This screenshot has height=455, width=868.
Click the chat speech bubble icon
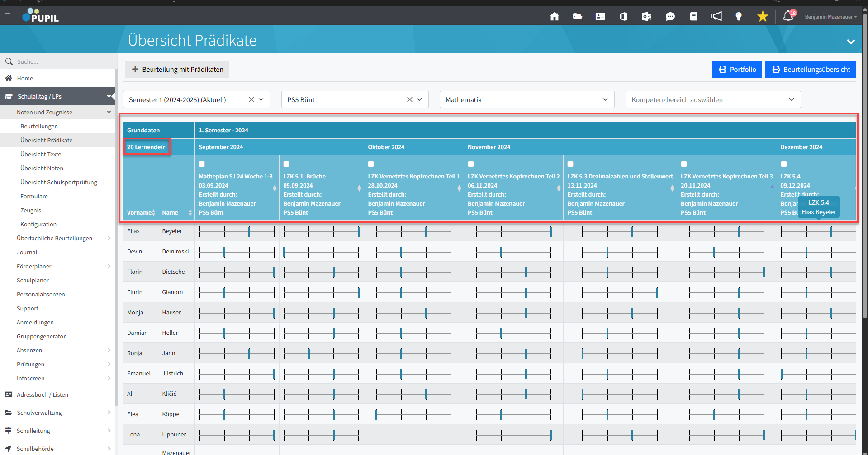click(x=670, y=17)
